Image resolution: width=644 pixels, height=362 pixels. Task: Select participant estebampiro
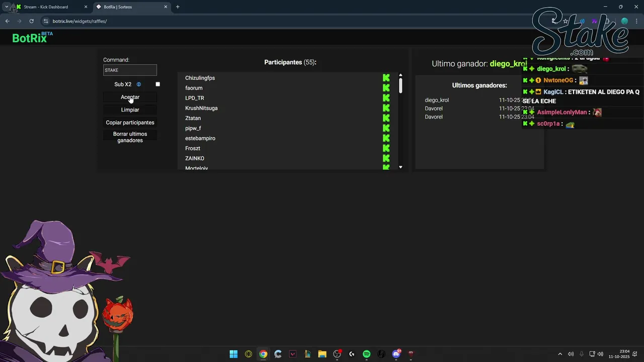click(x=200, y=138)
